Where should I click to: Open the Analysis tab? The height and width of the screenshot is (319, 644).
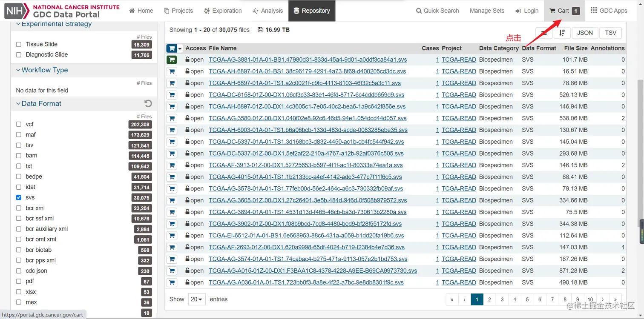coord(267,11)
